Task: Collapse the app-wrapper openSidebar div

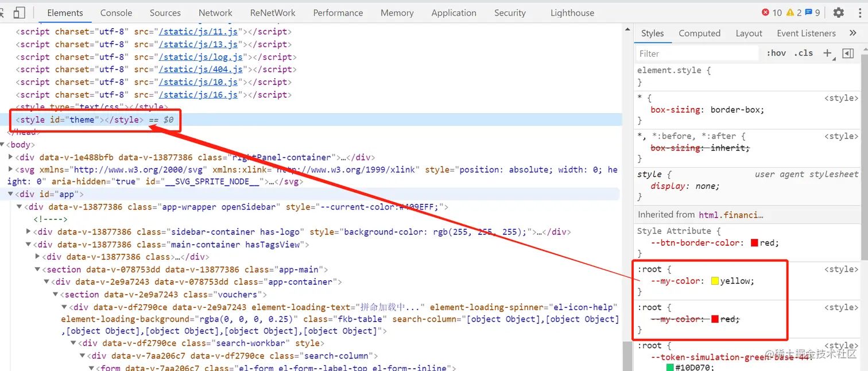Action: point(20,207)
